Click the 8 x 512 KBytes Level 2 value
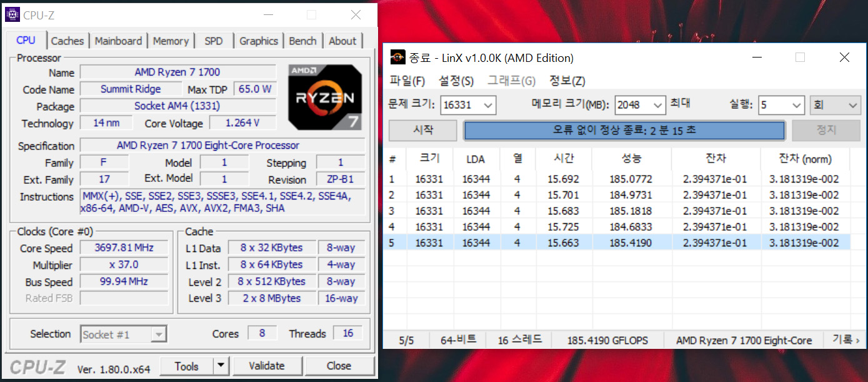The image size is (868, 382). click(x=272, y=281)
